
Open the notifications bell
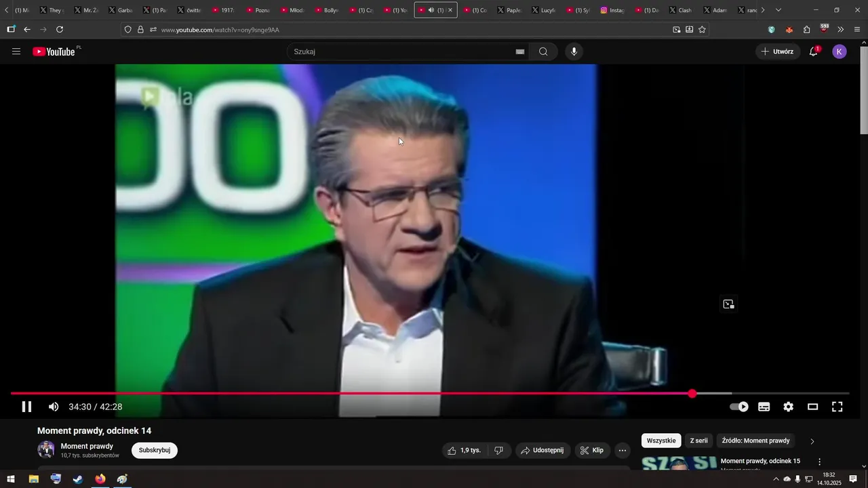814,52
